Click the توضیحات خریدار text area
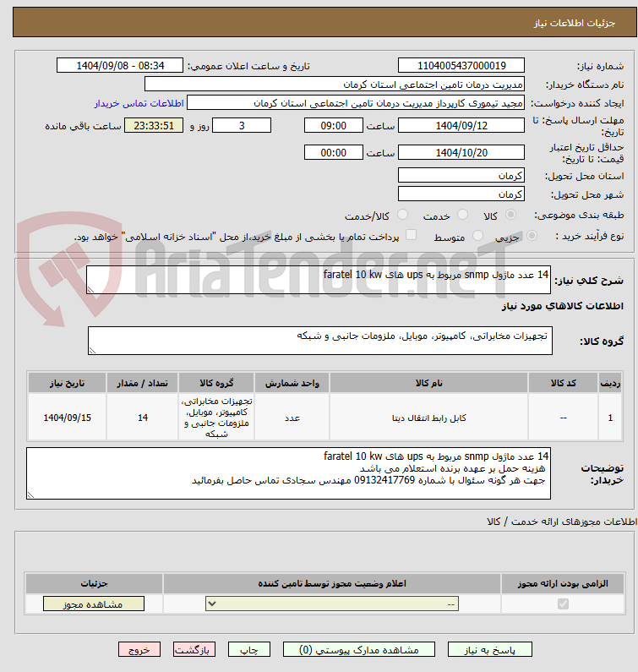This screenshot has width=638, height=672. pyautogui.click(x=288, y=473)
